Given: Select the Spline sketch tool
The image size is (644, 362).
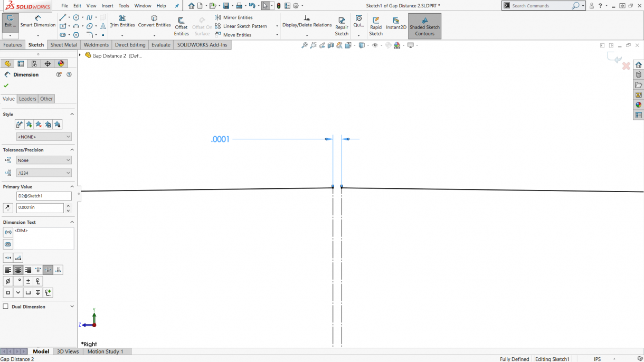Looking at the screenshot, I should (x=89, y=17).
